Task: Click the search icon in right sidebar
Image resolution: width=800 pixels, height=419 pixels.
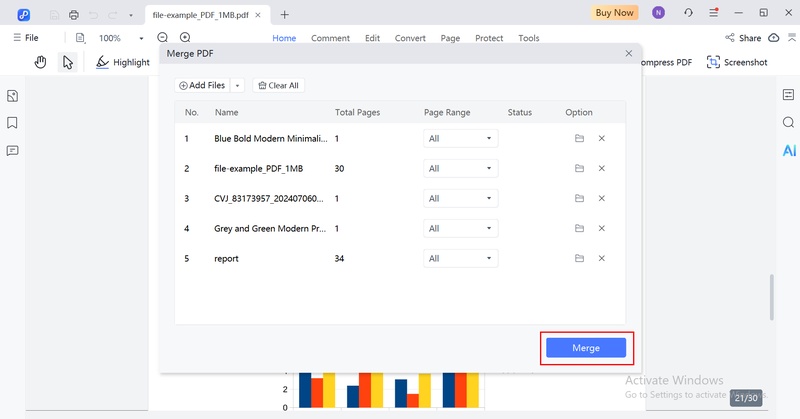Action: [789, 122]
